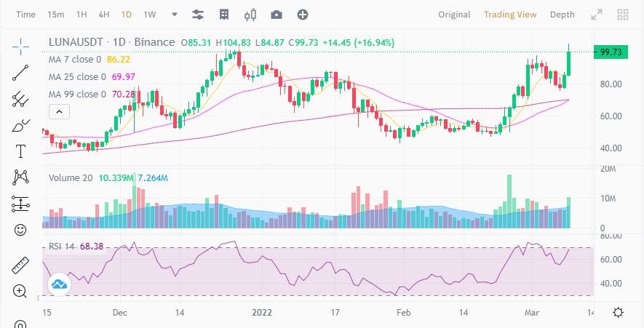Click the 15 label on time axis
This screenshot has width=644, height=328.
click(47, 313)
